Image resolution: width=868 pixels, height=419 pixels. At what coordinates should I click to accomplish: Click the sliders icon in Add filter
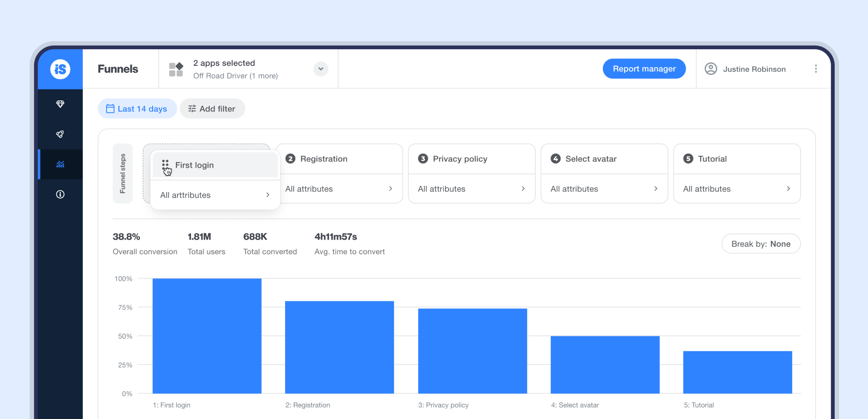(192, 109)
